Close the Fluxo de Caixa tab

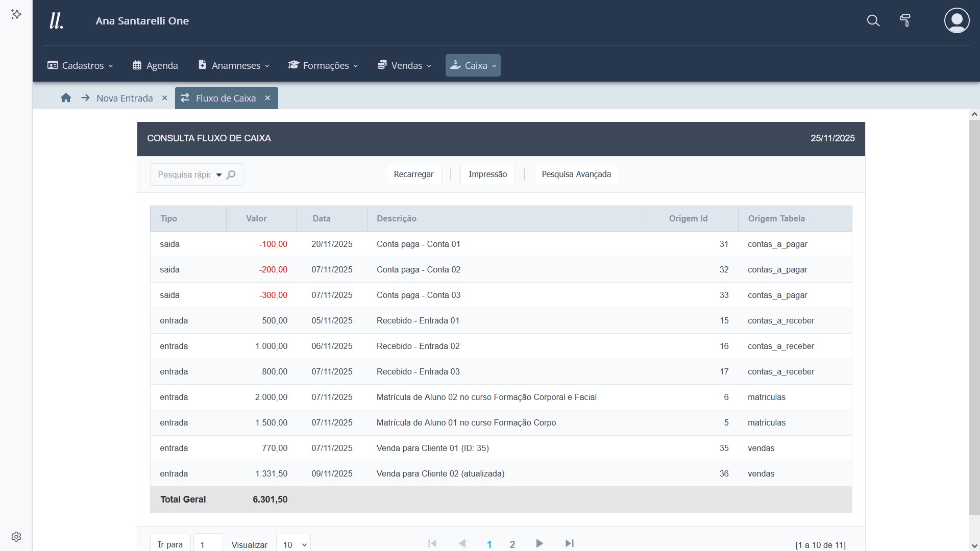(x=267, y=98)
